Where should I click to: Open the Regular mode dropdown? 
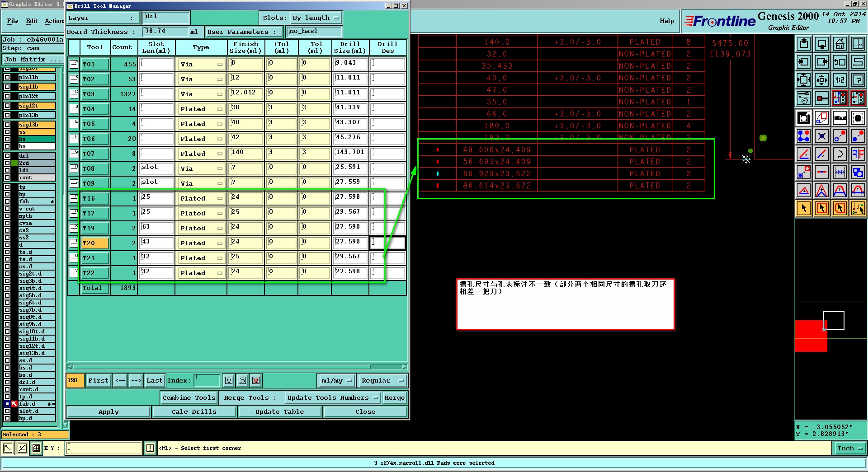(382, 381)
